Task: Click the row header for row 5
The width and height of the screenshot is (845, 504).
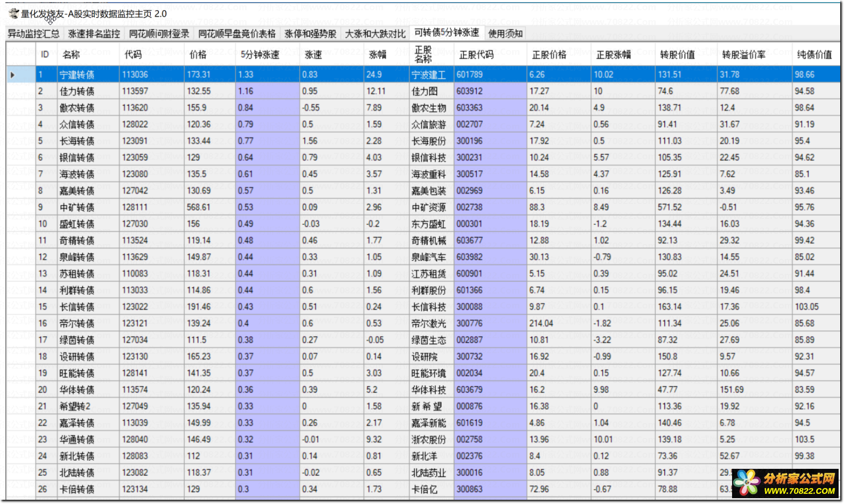Action: pos(21,141)
